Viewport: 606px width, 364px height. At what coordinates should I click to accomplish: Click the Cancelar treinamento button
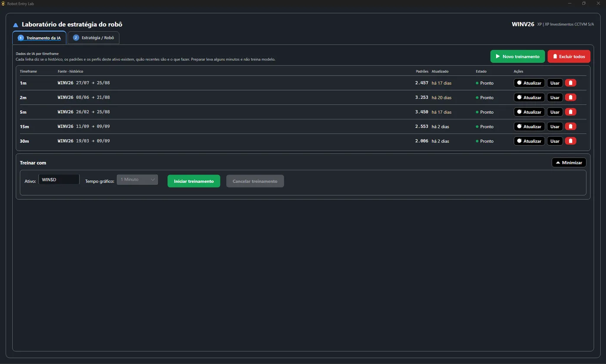click(x=255, y=181)
